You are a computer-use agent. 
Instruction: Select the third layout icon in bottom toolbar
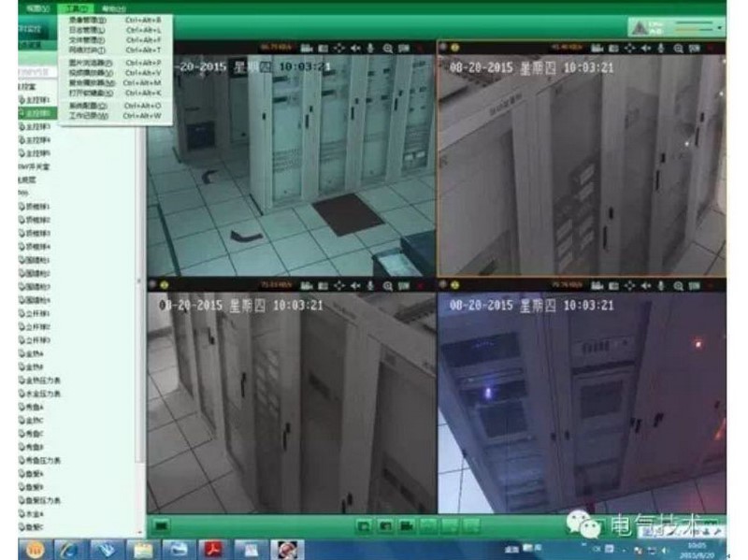(x=407, y=526)
